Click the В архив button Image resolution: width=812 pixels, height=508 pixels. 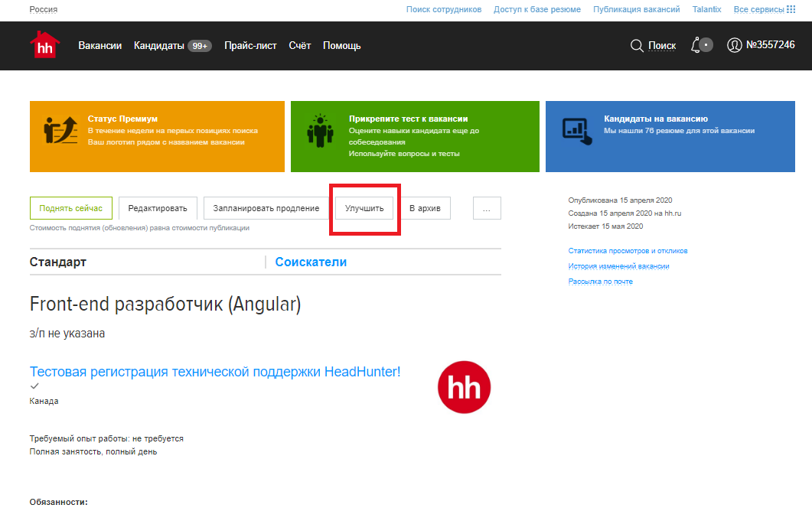click(x=425, y=208)
